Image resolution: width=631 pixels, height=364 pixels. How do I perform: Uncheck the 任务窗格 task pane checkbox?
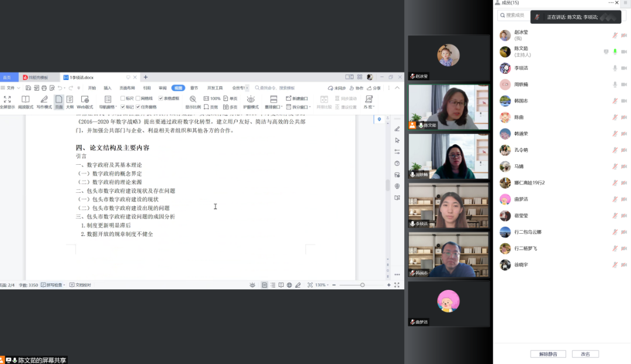138,107
